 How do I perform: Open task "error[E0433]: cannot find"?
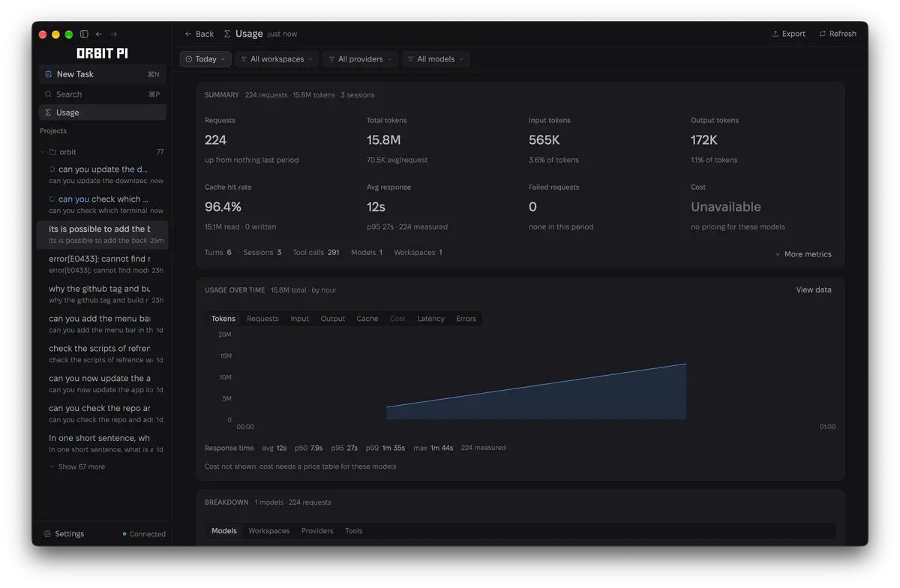pyautogui.click(x=103, y=264)
